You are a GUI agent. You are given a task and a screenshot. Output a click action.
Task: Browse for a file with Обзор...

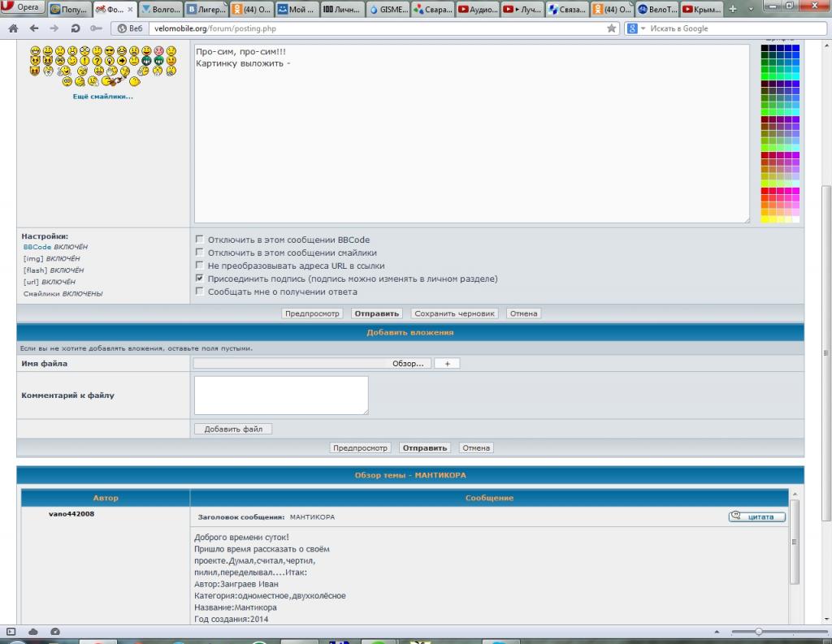pos(408,363)
